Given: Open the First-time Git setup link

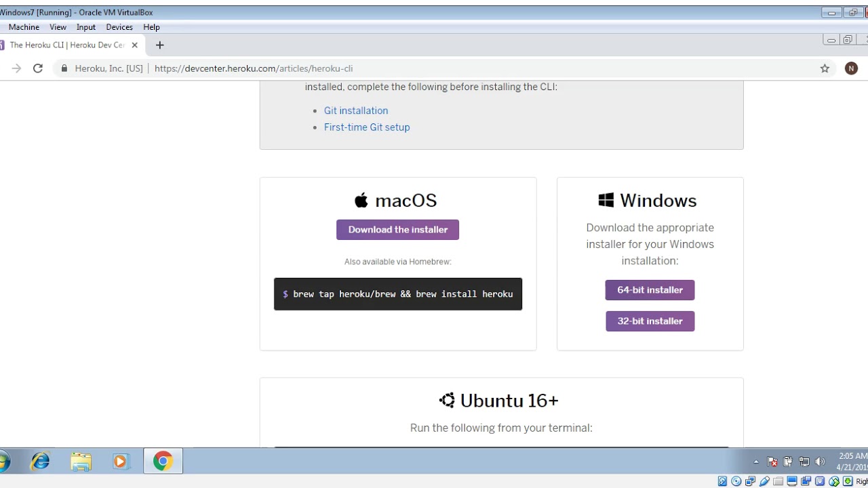Looking at the screenshot, I should [367, 127].
